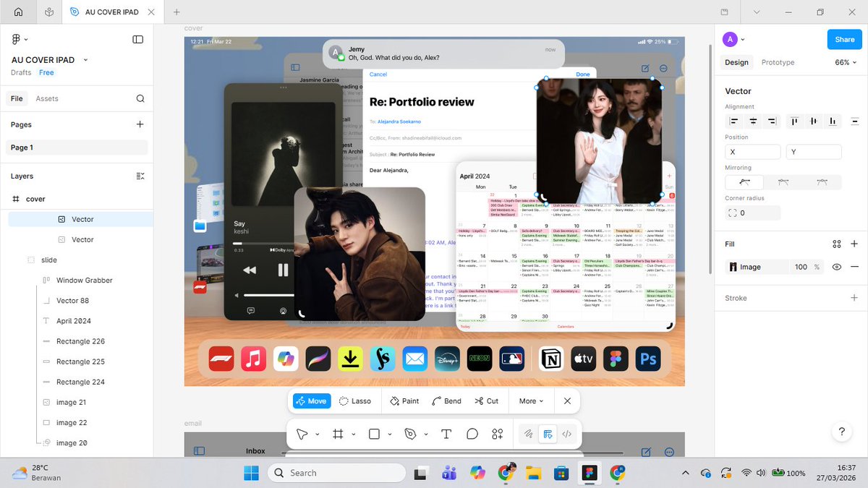
Task: Switch to Design mode toggle
Action: coord(548,434)
